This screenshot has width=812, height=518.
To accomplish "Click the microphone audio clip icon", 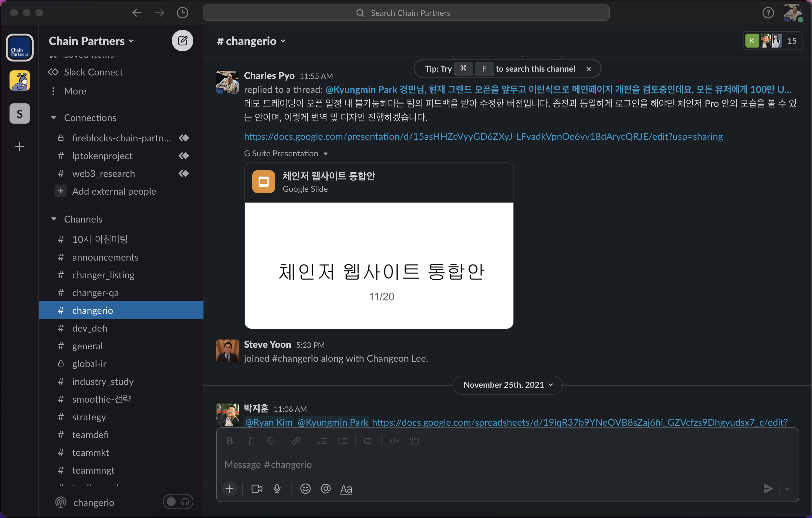I will (x=277, y=488).
